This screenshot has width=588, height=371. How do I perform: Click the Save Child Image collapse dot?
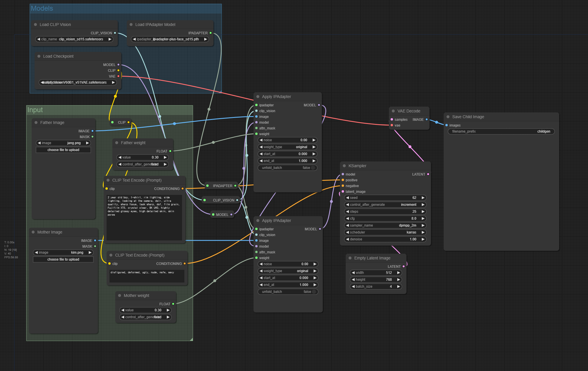coord(448,117)
